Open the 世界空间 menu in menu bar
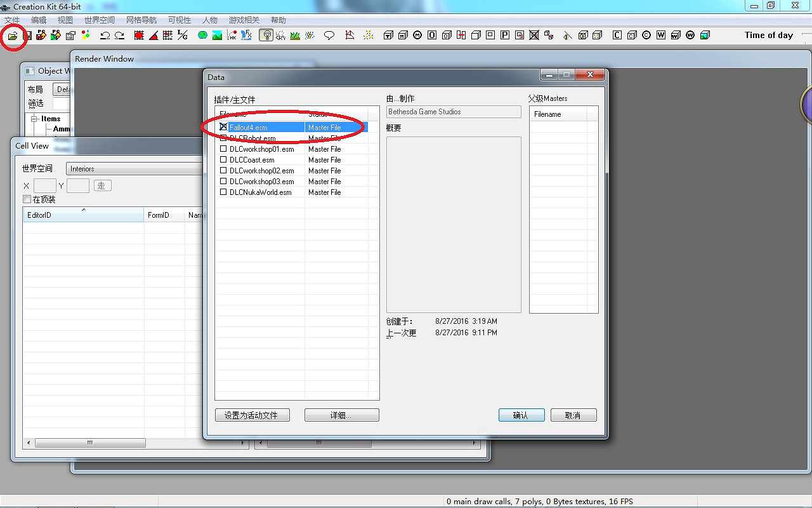 click(x=101, y=20)
